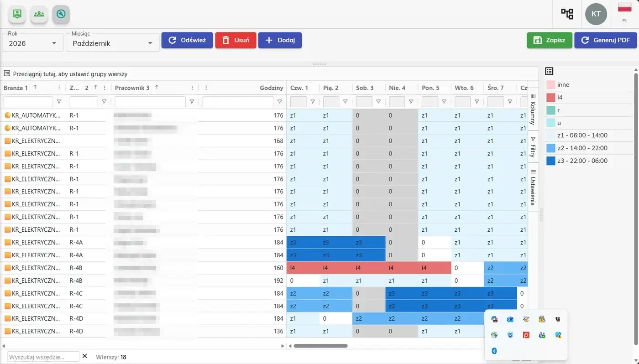Click the inne pink legend swatch

point(550,85)
